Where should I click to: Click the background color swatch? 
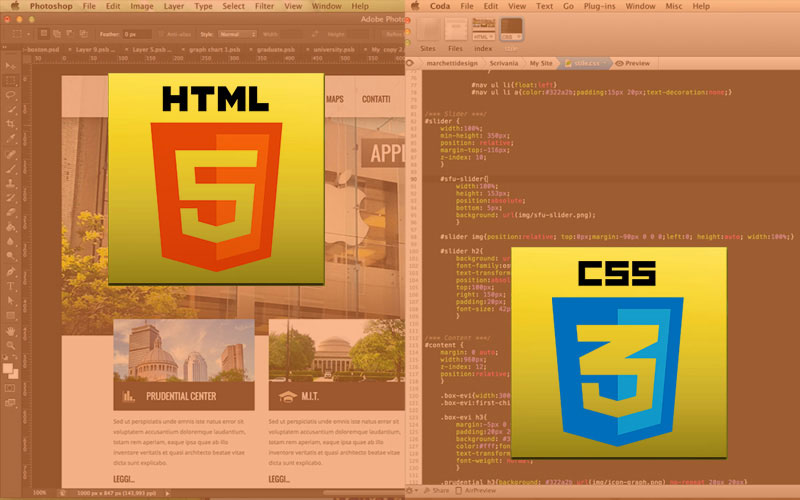coord(14,374)
